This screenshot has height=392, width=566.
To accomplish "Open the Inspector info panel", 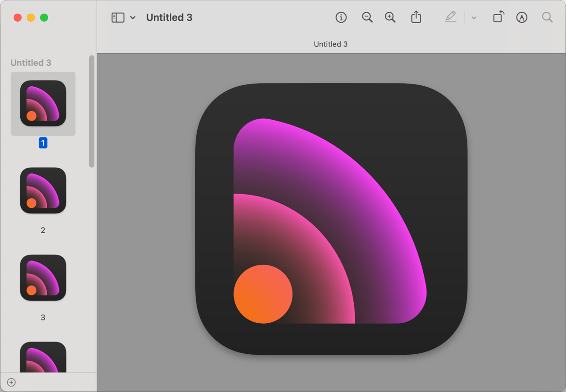I will point(341,17).
